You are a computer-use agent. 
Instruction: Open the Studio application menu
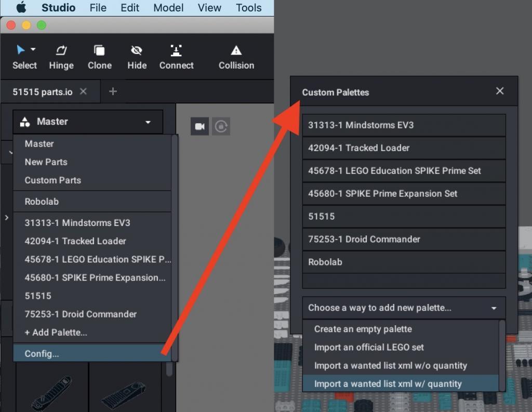click(x=58, y=7)
